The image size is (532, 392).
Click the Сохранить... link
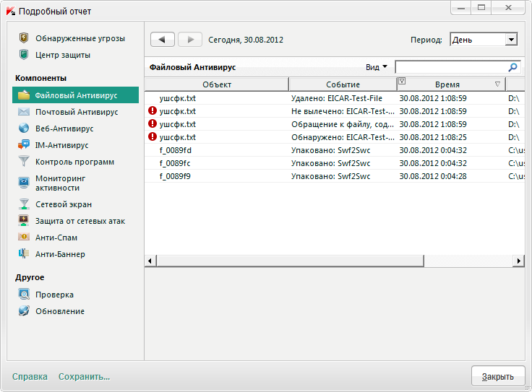(x=84, y=376)
